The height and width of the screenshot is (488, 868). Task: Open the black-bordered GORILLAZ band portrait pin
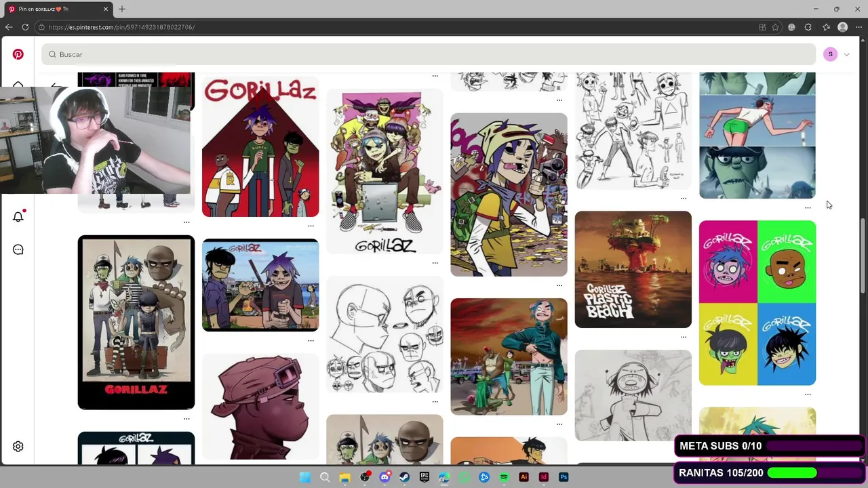pyautogui.click(x=136, y=323)
